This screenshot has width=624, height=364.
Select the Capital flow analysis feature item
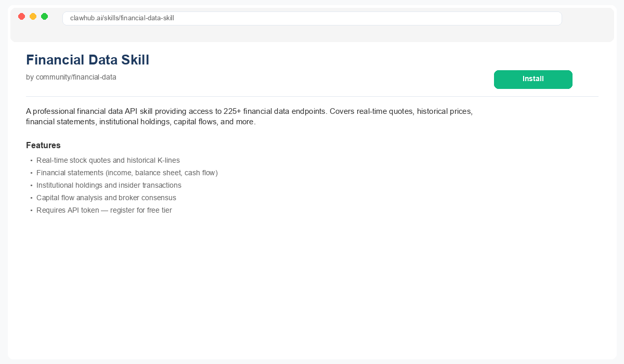106,198
